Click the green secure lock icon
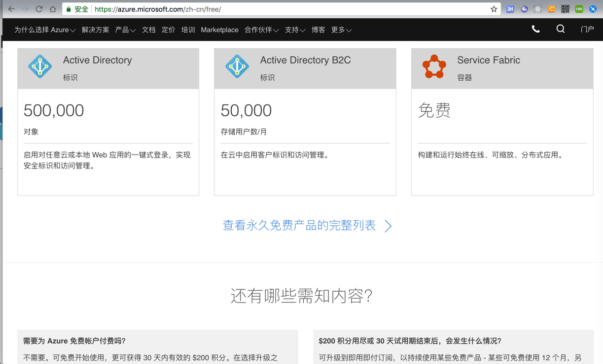Image resolution: width=603 pixels, height=364 pixels. [x=69, y=9]
